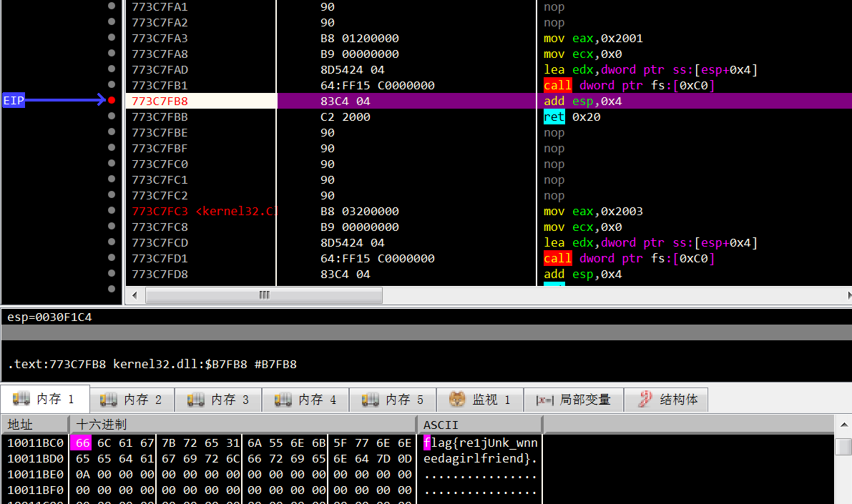Select the 内存 4 tab

click(x=306, y=400)
